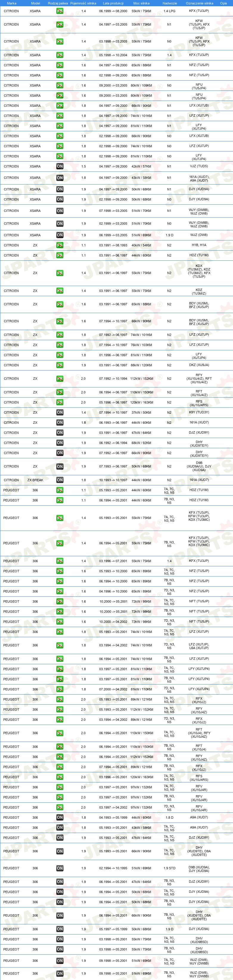
Task: Click the Rodzaj paliwa column header
Action: 58,3
